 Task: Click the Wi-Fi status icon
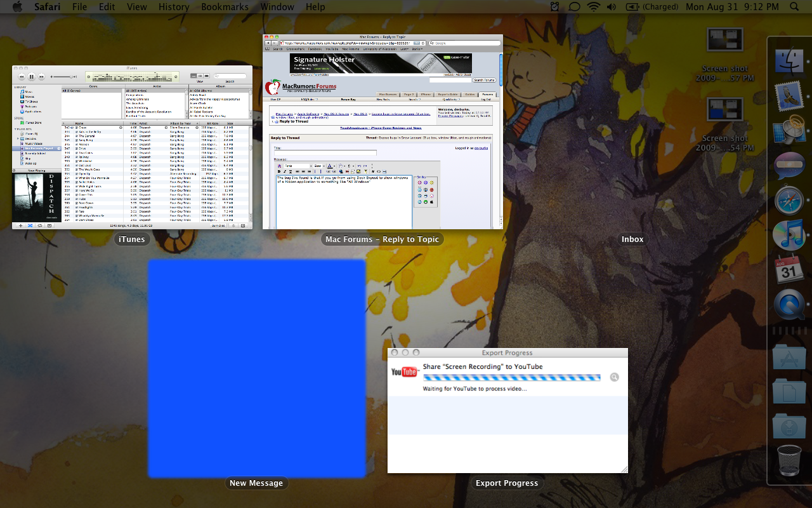pyautogui.click(x=594, y=7)
